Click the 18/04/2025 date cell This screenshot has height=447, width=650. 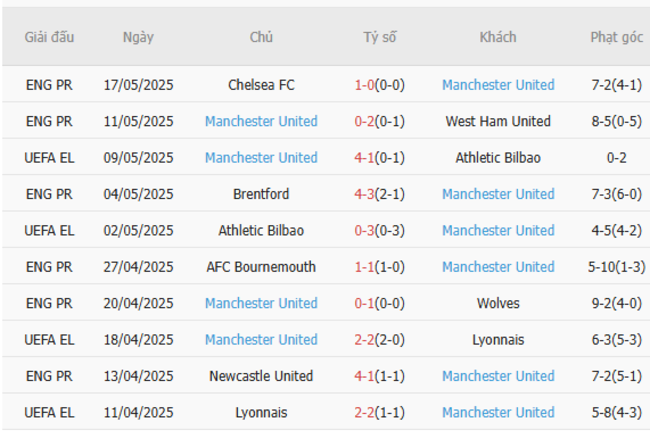click(138, 340)
